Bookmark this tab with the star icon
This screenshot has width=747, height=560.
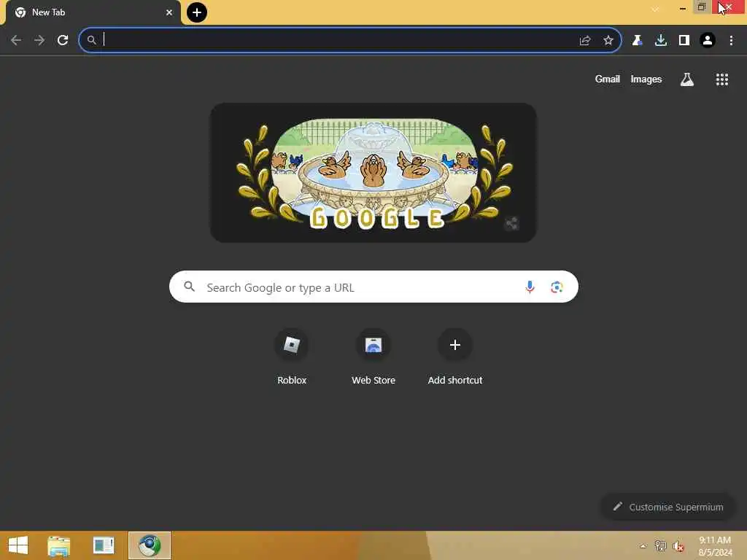(608, 41)
